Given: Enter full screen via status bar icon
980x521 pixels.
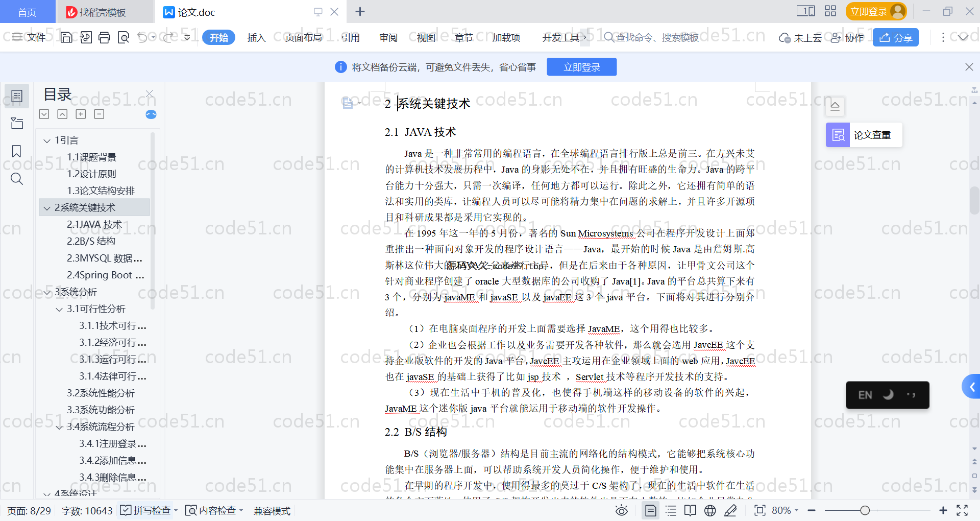Looking at the screenshot, I should coord(962,510).
